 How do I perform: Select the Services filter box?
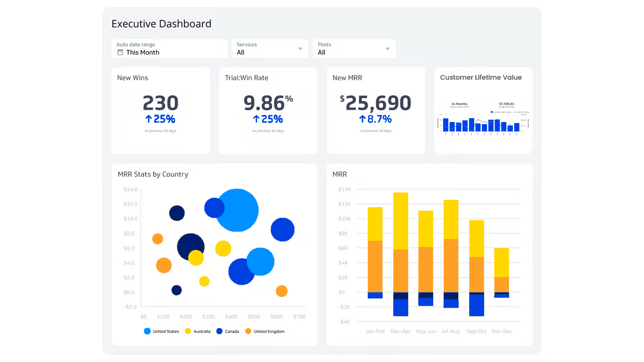(270, 49)
